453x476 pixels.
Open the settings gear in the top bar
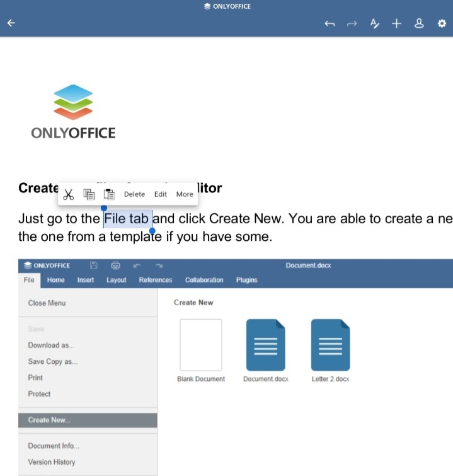coord(442,23)
